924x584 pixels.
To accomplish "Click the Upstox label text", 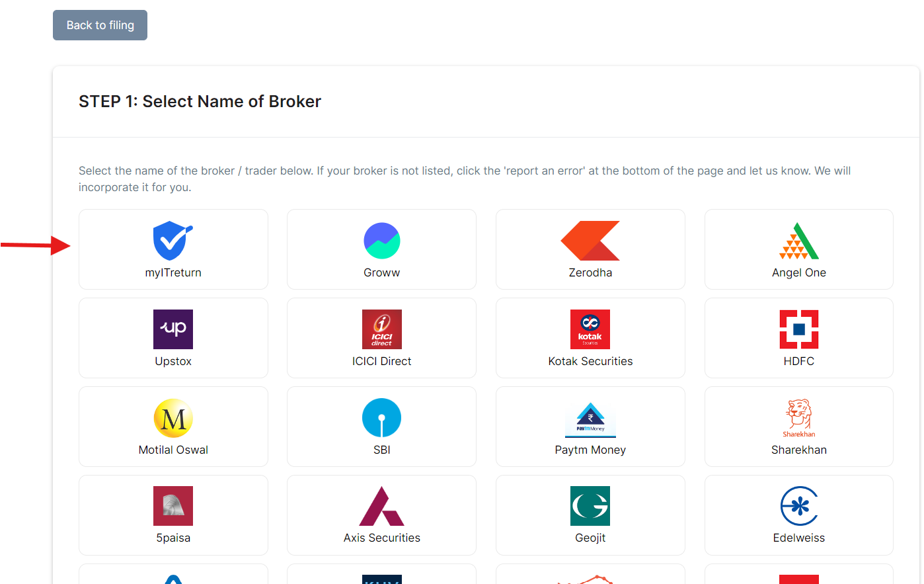I will (173, 361).
